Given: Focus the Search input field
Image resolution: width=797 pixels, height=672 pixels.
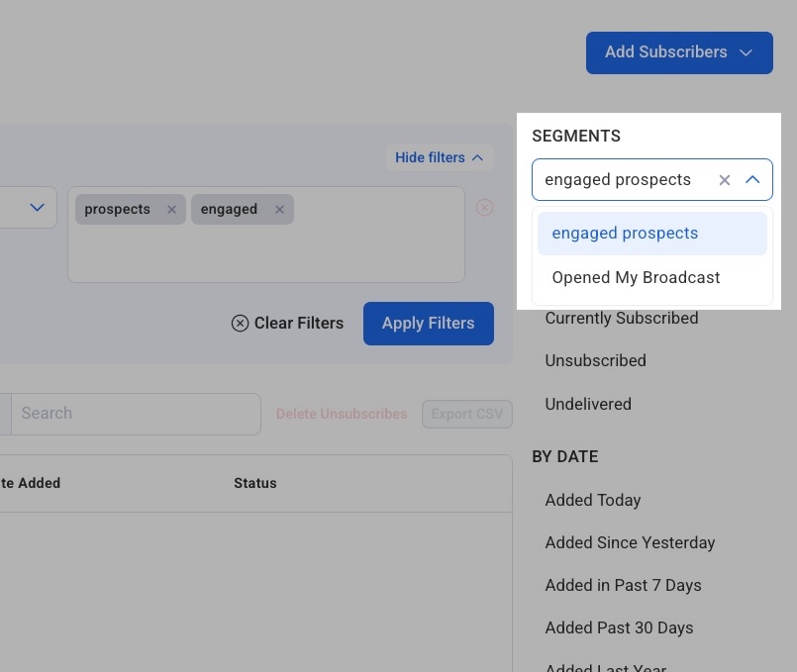Looking at the screenshot, I should click(136, 414).
